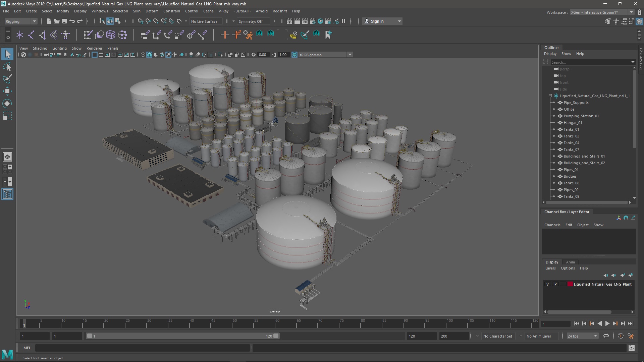This screenshot has height=362, width=644.
Task: Toggle the Outliner panel layout button
Action: 7,194
